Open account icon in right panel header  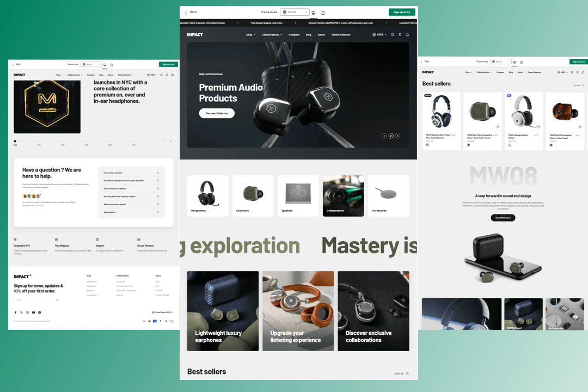tap(578, 72)
